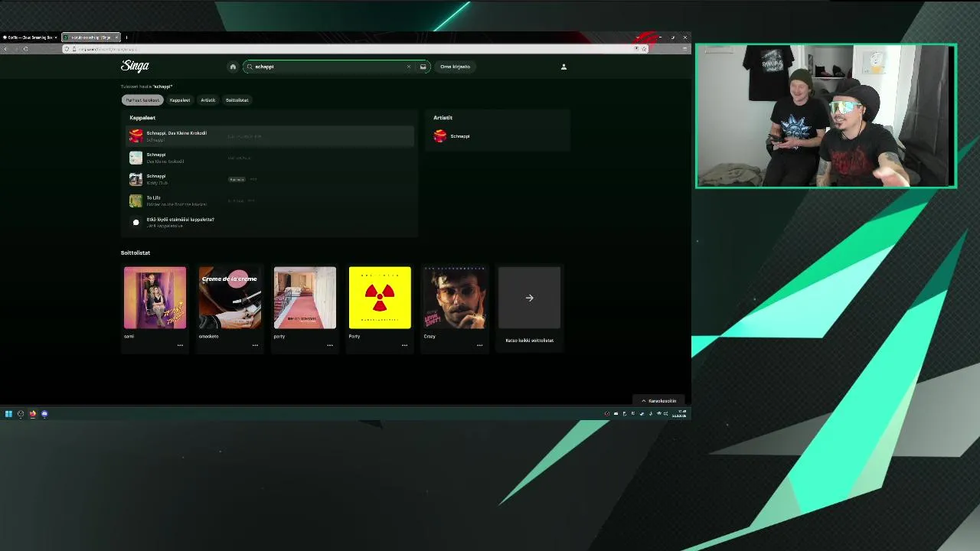
Task: Click the Schnappi artist avatar
Action: 439,136
